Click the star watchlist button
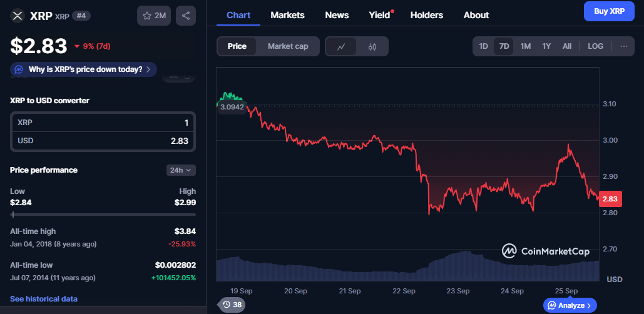 153,15
